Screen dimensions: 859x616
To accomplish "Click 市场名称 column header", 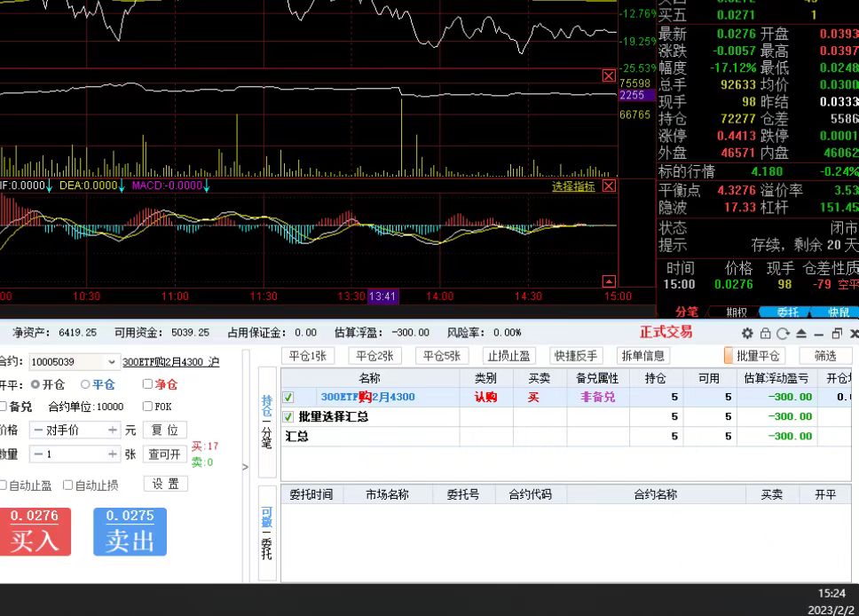I will (387, 494).
